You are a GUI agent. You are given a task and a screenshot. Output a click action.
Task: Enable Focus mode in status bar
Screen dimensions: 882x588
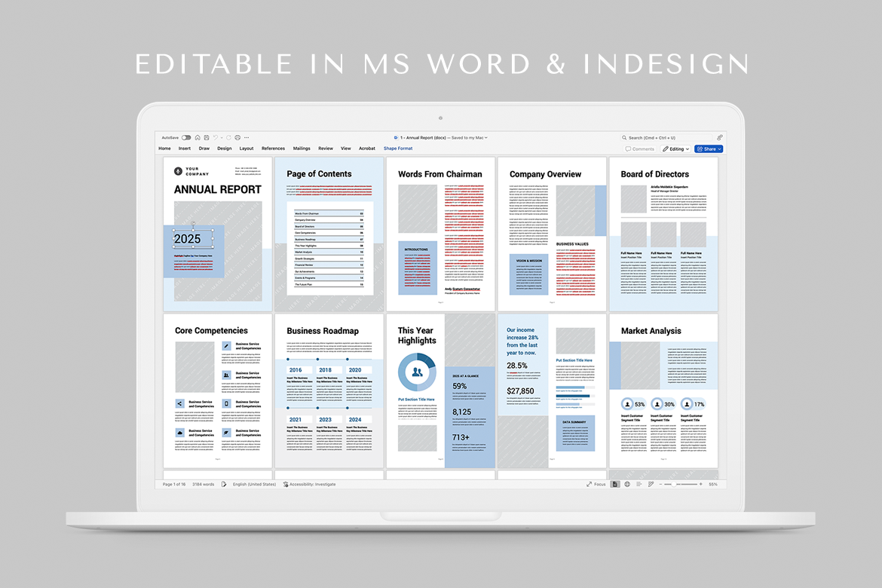[x=596, y=484]
